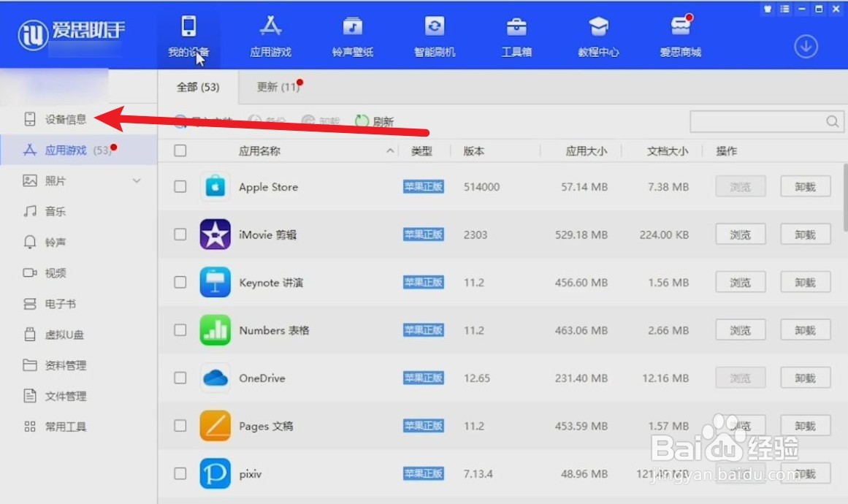The height and width of the screenshot is (504, 848).
Task: Click 浏览 for iMovie 剪辑
Action: [741, 234]
